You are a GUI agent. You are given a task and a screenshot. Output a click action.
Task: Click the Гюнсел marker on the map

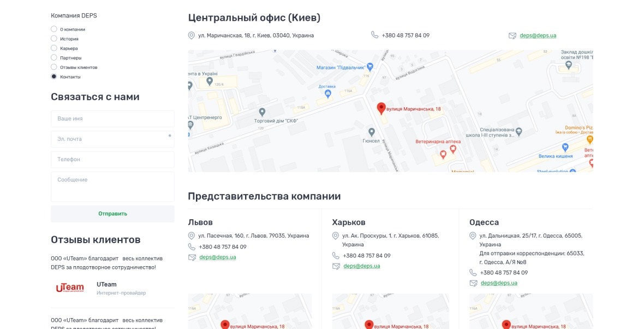(372, 132)
